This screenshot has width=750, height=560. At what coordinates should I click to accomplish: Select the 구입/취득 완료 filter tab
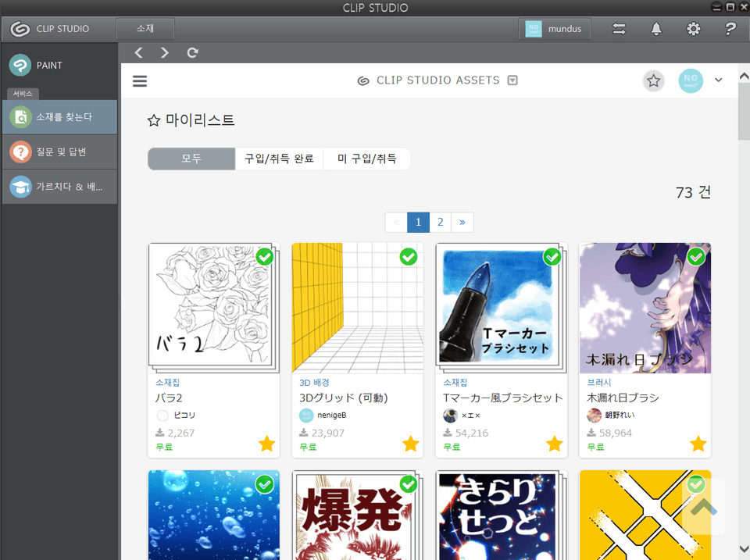tap(279, 159)
